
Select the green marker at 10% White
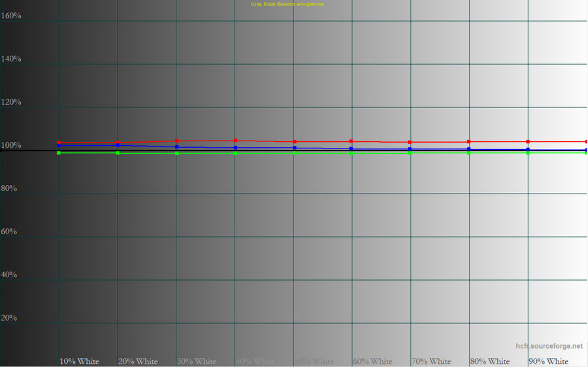59,153
